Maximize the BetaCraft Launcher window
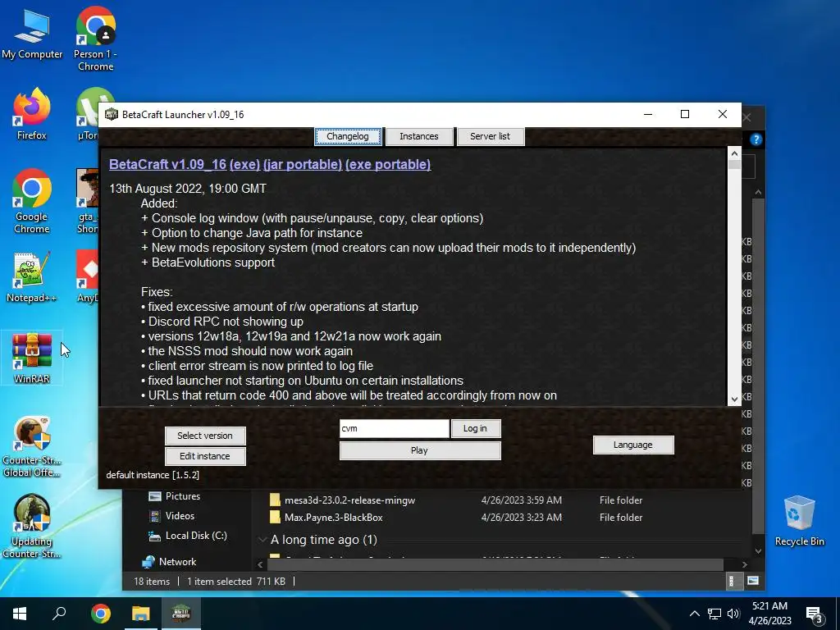 pyautogui.click(x=685, y=114)
